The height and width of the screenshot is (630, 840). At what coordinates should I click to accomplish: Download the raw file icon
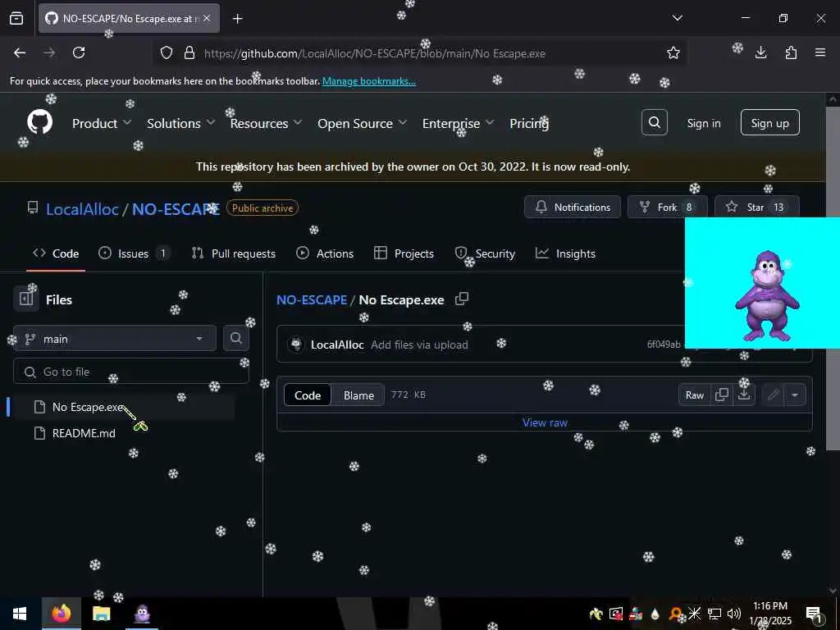pyautogui.click(x=744, y=395)
